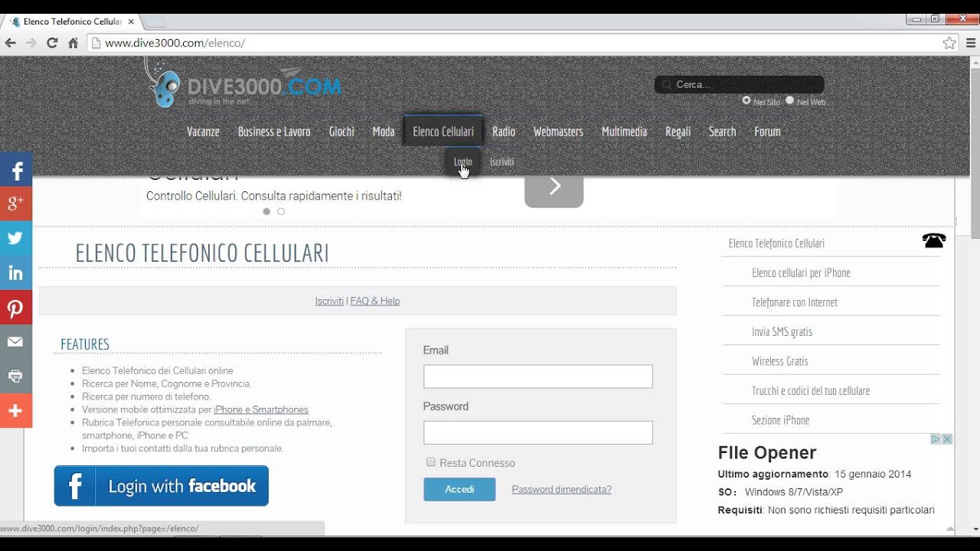
Task: Click the browser forward arrow
Action: 31,43
